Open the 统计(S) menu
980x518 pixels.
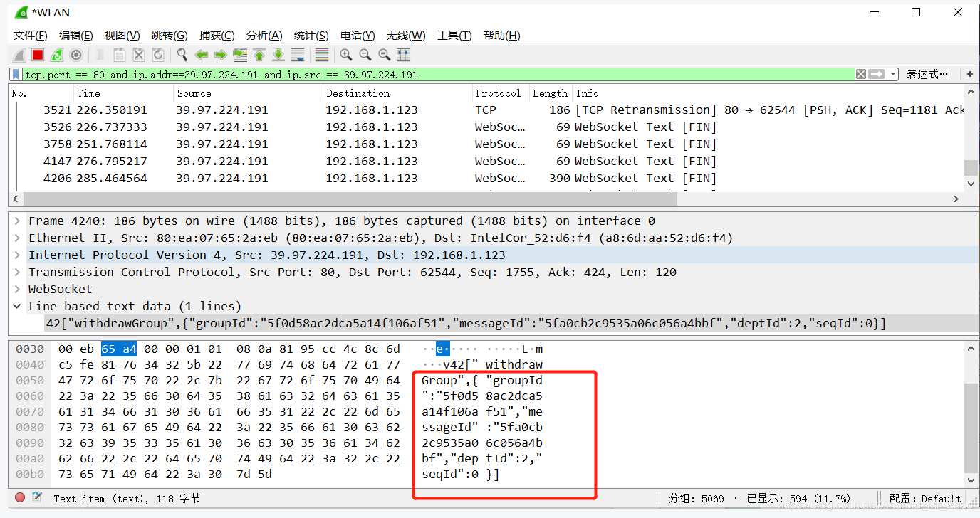(311, 36)
